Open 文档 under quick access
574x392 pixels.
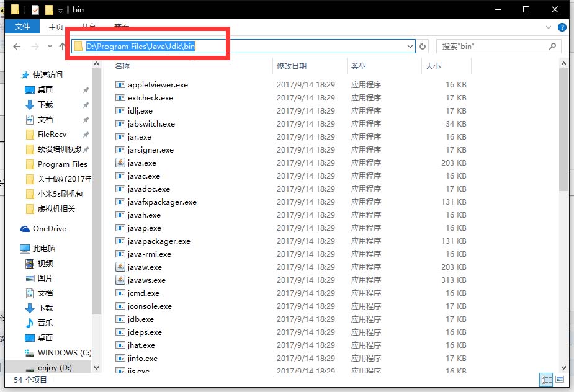[x=45, y=119]
